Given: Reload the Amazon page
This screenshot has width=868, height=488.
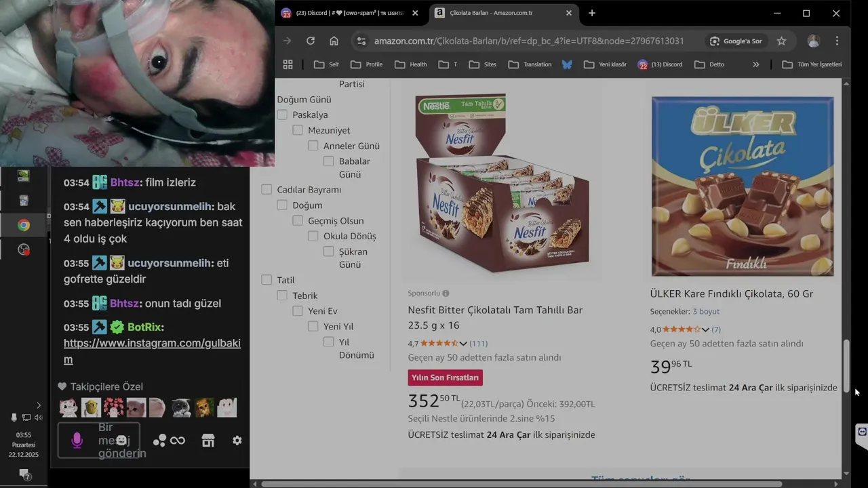Looking at the screenshot, I should tap(311, 41).
